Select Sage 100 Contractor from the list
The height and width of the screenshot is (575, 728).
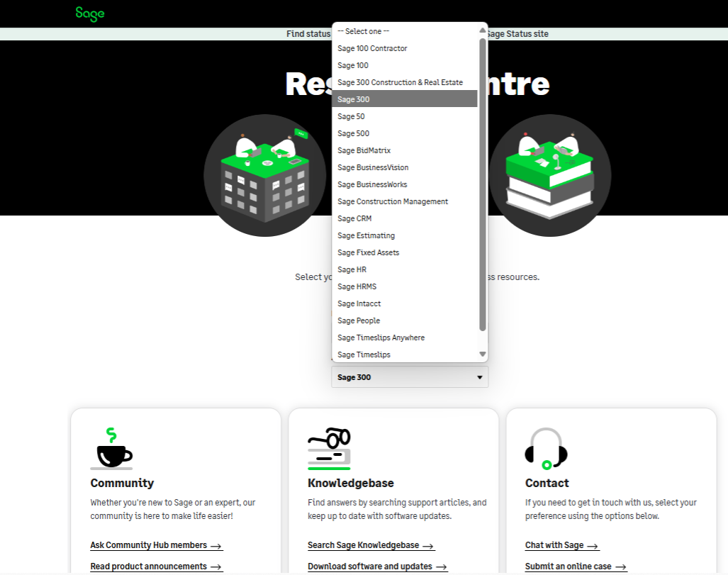pyautogui.click(x=404, y=48)
